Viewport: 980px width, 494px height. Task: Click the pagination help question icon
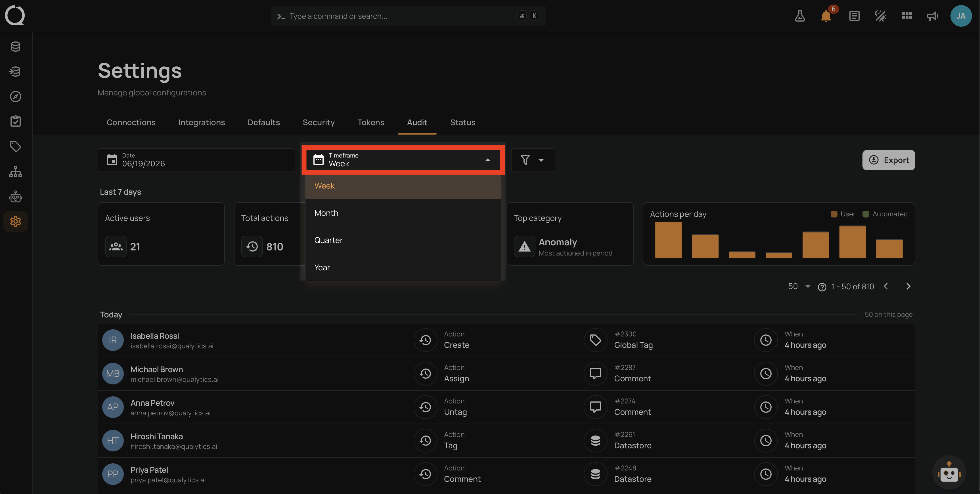pyautogui.click(x=822, y=287)
